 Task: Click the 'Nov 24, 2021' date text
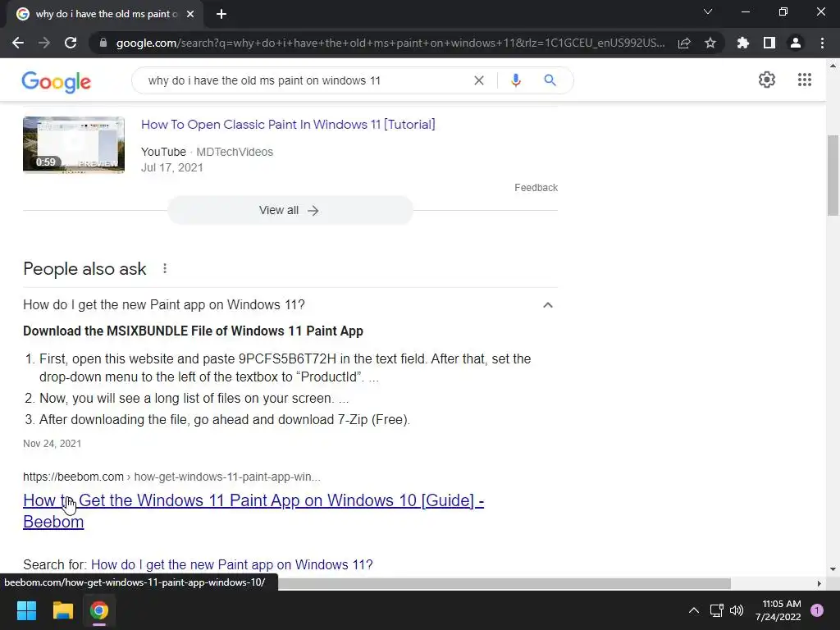point(52,444)
